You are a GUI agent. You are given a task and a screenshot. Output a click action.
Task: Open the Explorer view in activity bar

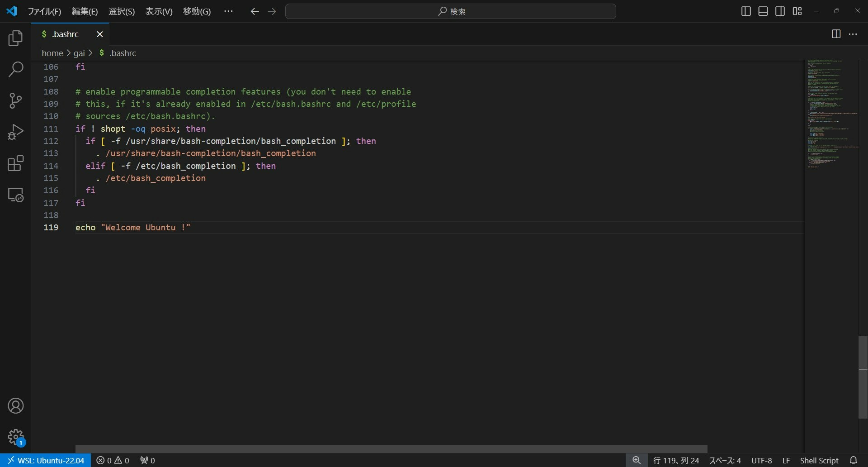click(15, 38)
